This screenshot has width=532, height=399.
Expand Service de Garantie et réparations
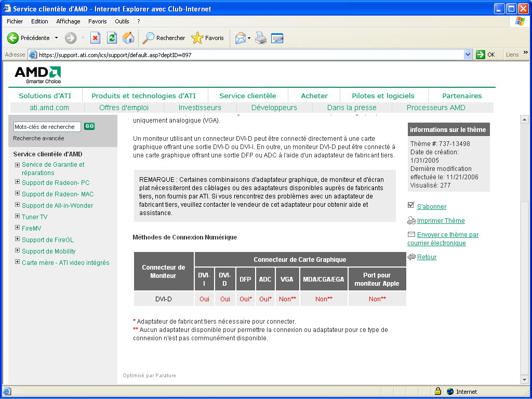click(x=17, y=165)
